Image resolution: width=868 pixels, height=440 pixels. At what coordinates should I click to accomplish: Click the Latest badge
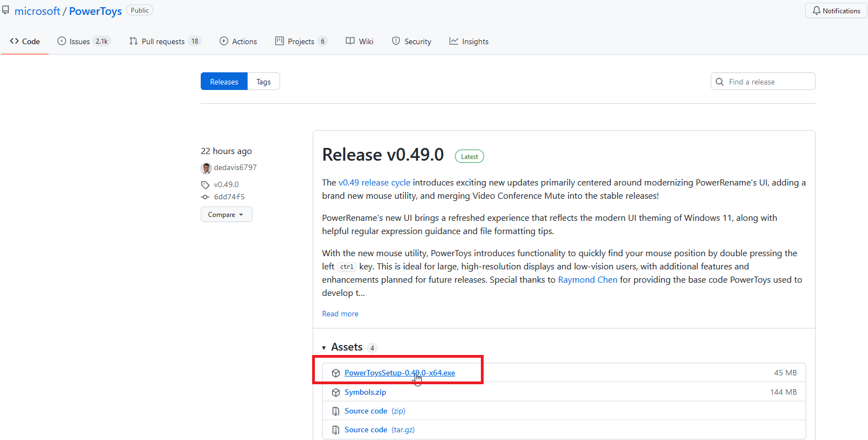click(469, 157)
